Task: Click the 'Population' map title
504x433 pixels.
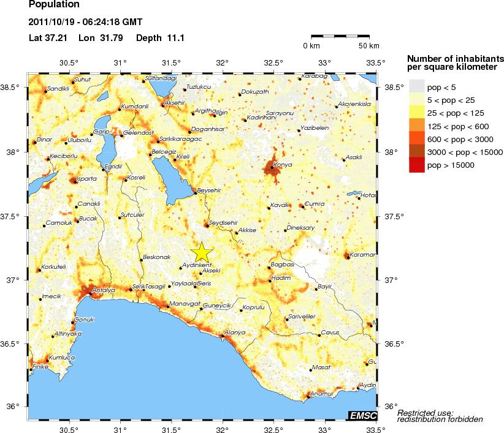Action: (54, 5)
